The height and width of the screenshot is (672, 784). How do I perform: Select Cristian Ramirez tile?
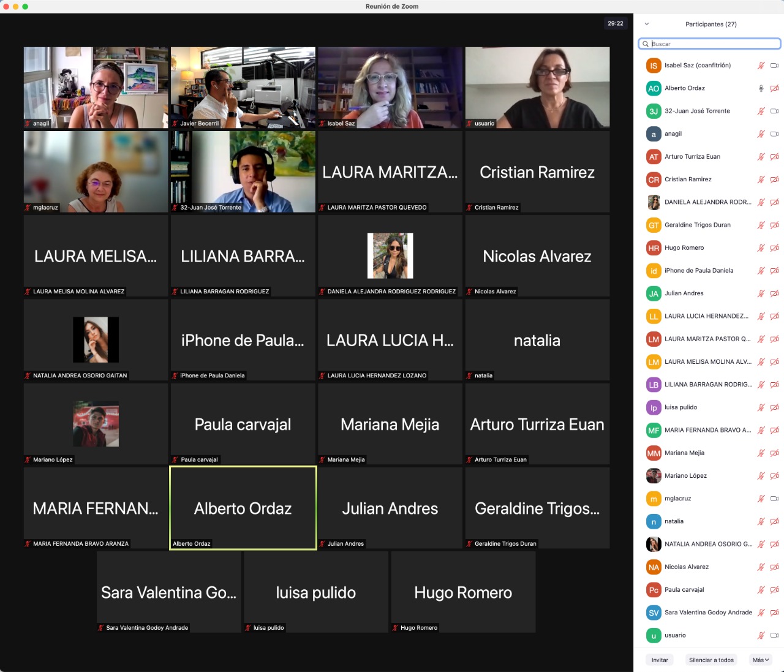point(537,172)
